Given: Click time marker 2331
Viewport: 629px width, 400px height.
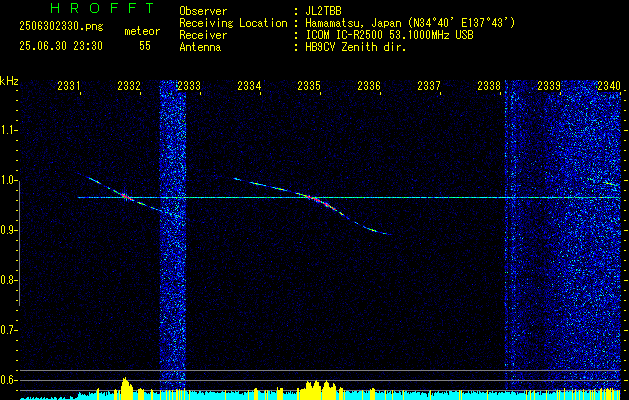Looking at the screenshot, I should (69, 85).
